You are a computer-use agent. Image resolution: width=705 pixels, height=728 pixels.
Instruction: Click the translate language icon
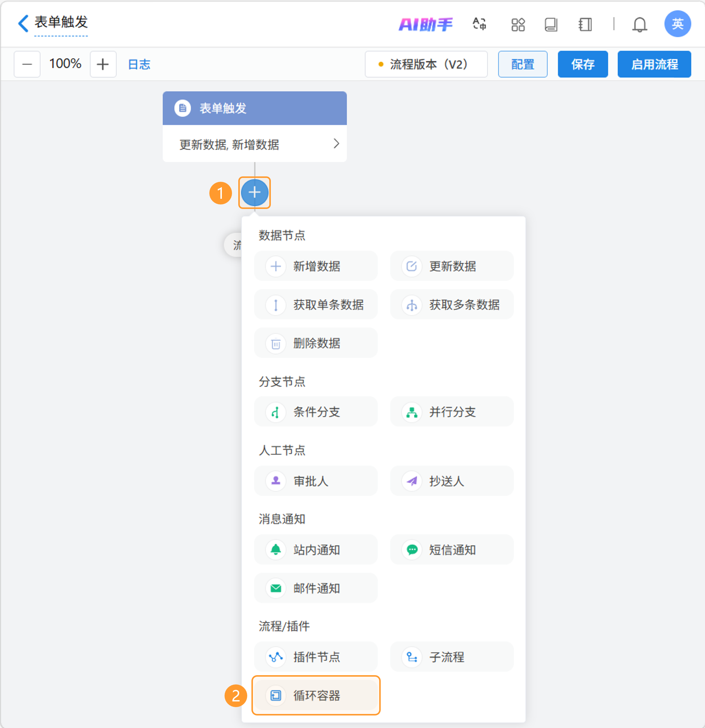click(479, 24)
